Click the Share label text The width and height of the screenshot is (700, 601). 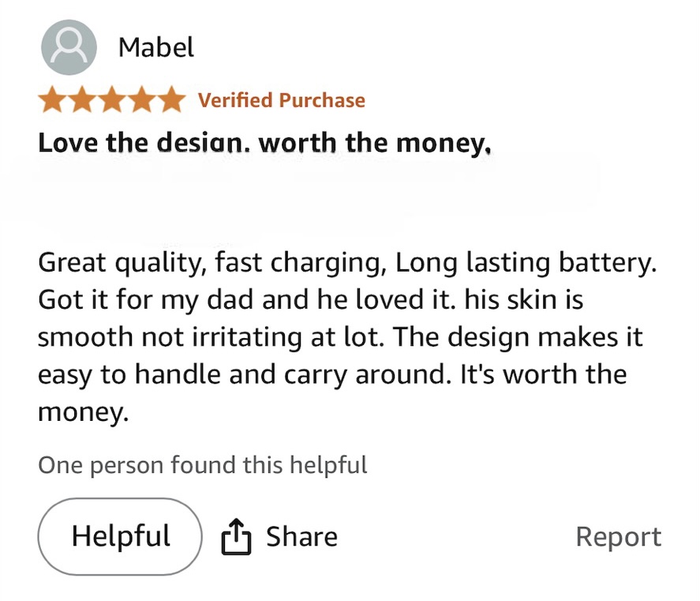point(301,537)
